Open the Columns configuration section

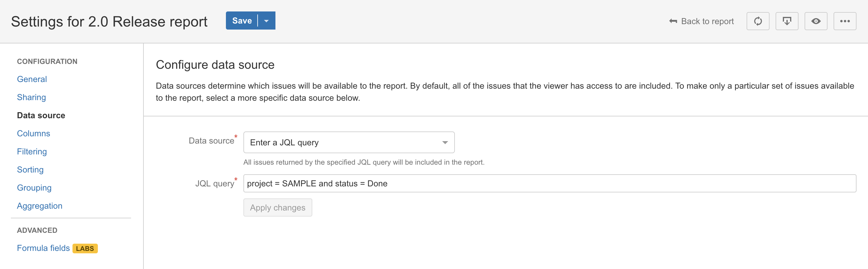tap(33, 134)
